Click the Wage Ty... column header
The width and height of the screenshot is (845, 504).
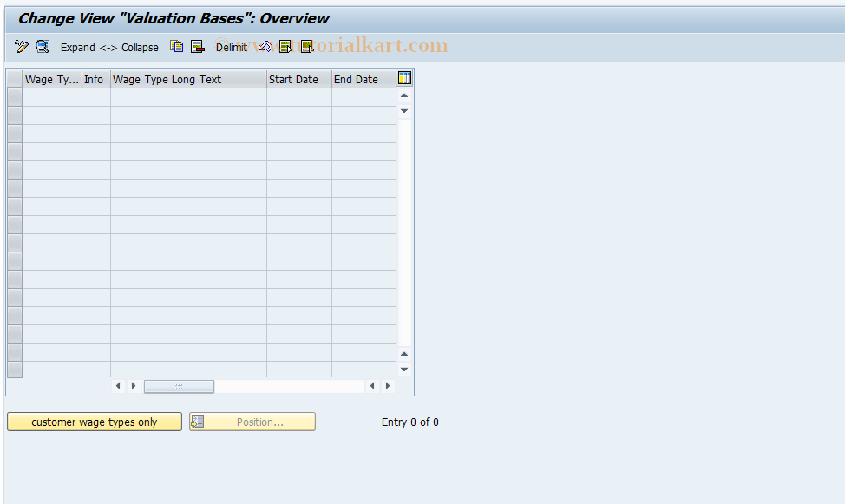click(x=52, y=79)
